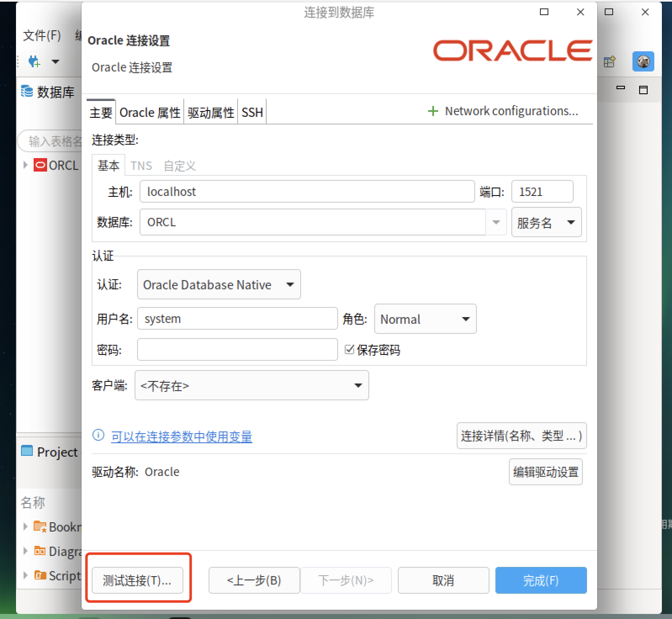Viewport: 672px width, 619px height.
Task: Click the Project panel icon
Action: point(27,451)
